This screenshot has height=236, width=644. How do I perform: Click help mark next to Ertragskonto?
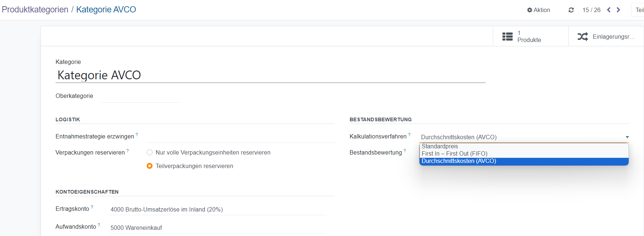tap(92, 207)
